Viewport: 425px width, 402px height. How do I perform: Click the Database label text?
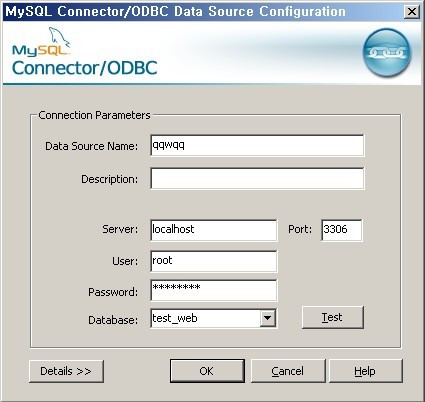pyautogui.click(x=113, y=320)
